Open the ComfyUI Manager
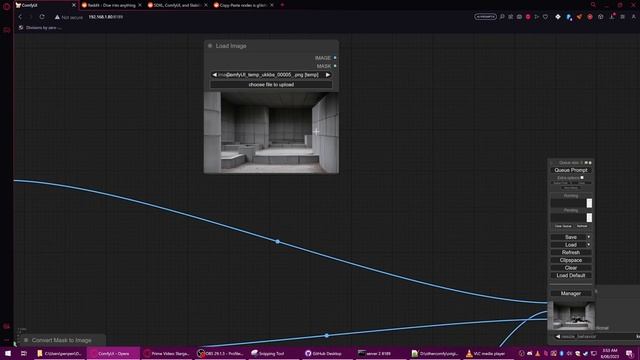This screenshot has height=360, width=640. pos(571,293)
